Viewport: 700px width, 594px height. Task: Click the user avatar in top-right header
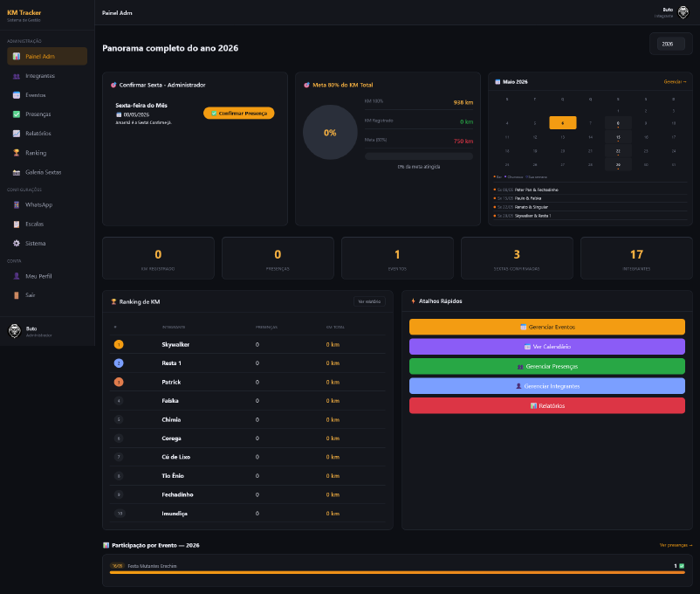683,12
